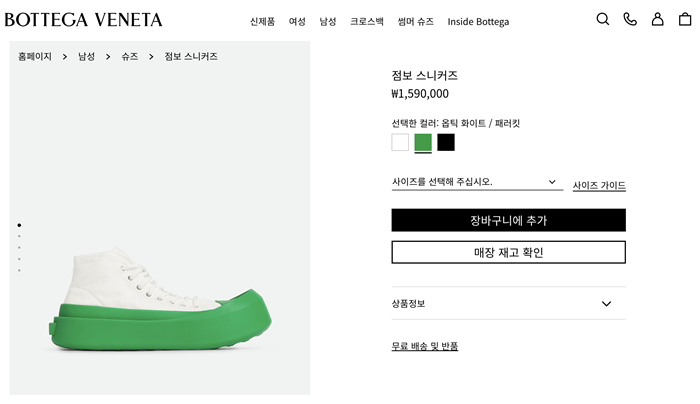Open the size selection dropdown

coord(474,182)
